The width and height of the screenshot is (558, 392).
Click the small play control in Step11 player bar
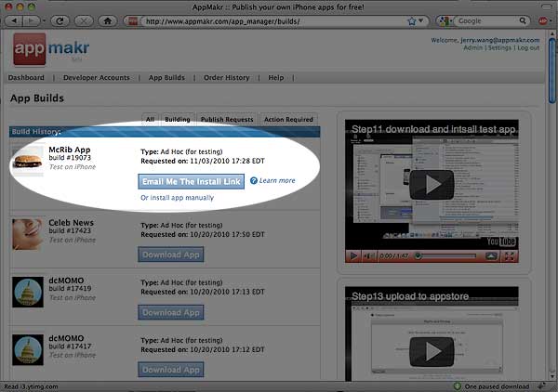click(x=353, y=255)
